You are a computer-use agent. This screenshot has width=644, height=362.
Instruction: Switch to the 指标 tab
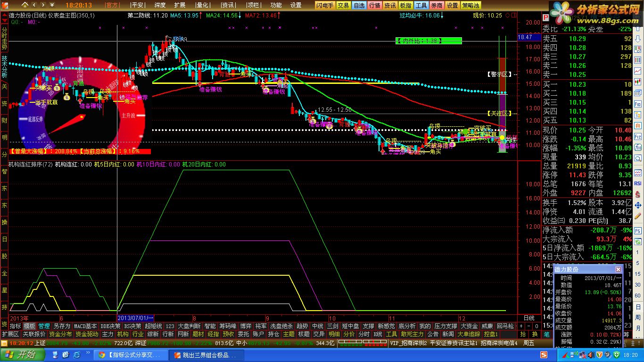coord(16,326)
